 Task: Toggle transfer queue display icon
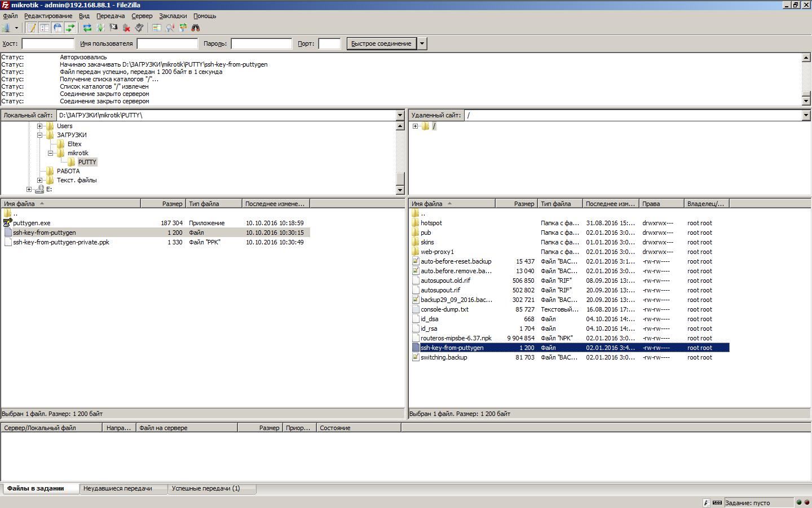[x=70, y=28]
